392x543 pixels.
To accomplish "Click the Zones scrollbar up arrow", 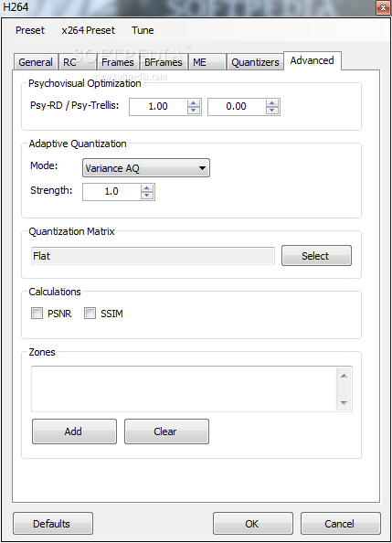I will 344,376.
